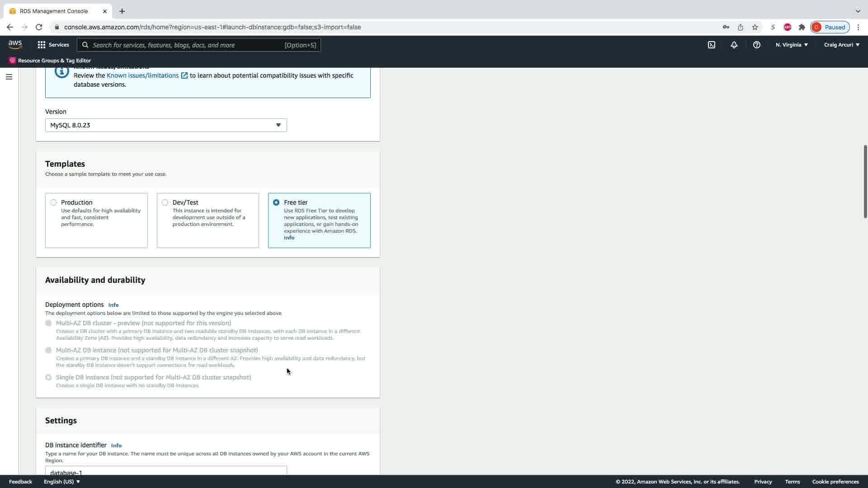Viewport: 868px width, 488px height.
Task: Open Services grid menu icon
Action: 42,45
